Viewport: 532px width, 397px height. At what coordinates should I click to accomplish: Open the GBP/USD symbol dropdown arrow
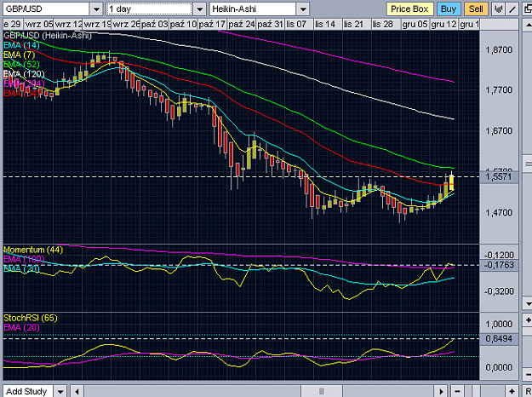pyautogui.click(x=96, y=9)
